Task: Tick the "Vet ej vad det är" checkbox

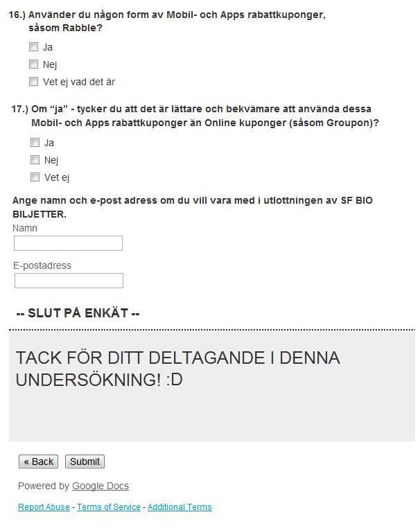Action: click(x=34, y=82)
